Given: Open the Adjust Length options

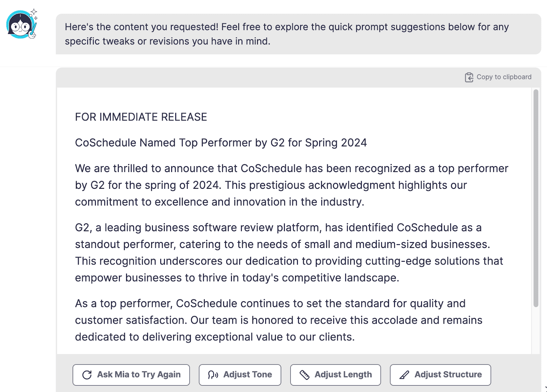Looking at the screenshot, I should click(x=335, y=375).
